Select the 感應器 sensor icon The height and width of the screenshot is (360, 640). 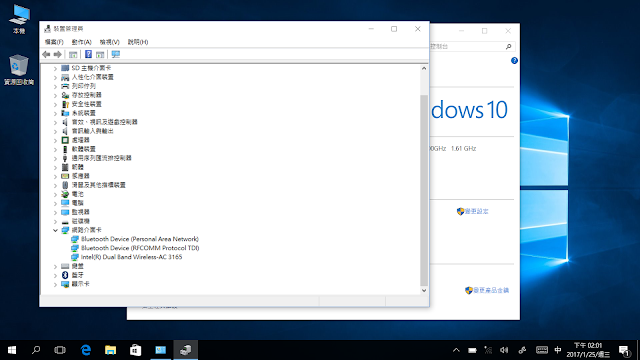(x=65, y=176)
